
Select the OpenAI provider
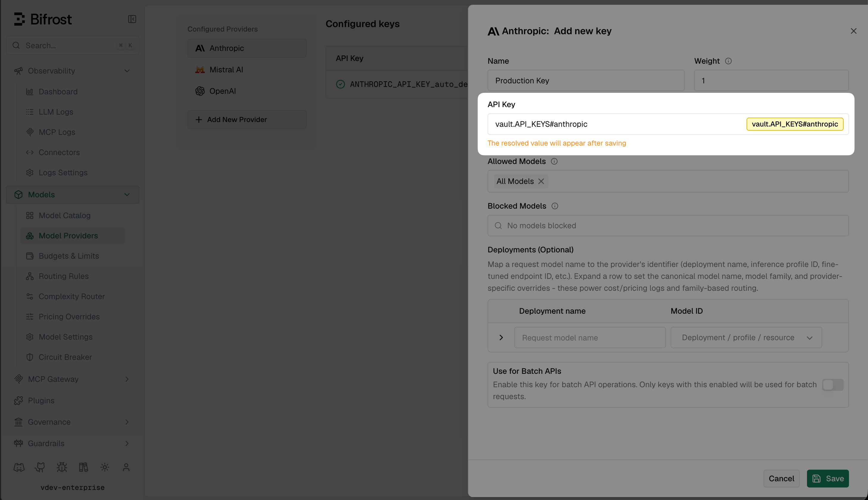(x=247, y=91)
